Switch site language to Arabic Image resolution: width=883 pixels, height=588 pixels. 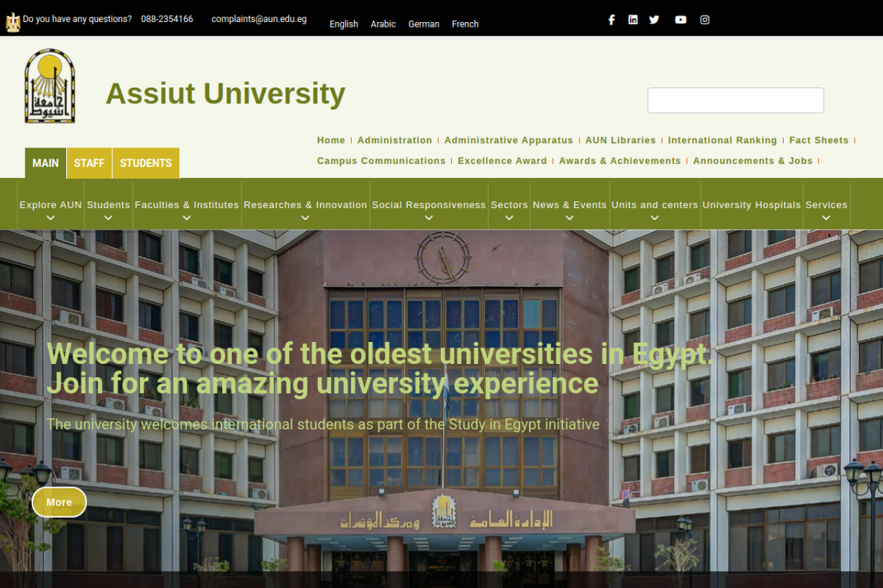tap(383, 24)
